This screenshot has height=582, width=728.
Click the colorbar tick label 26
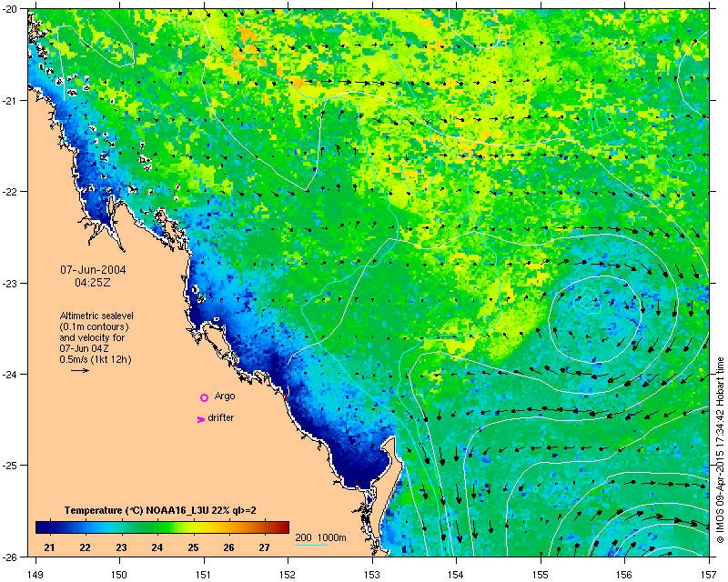(229, 547)
